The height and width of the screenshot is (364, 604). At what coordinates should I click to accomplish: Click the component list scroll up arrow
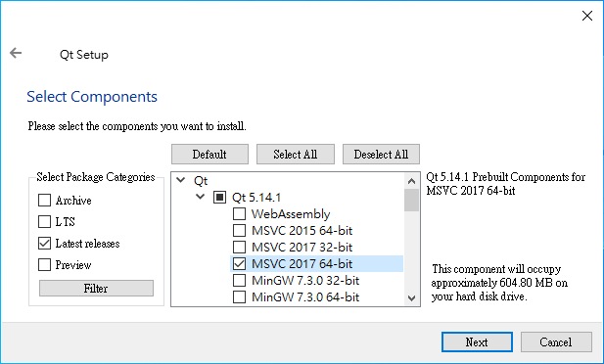[x=411, y=181]
